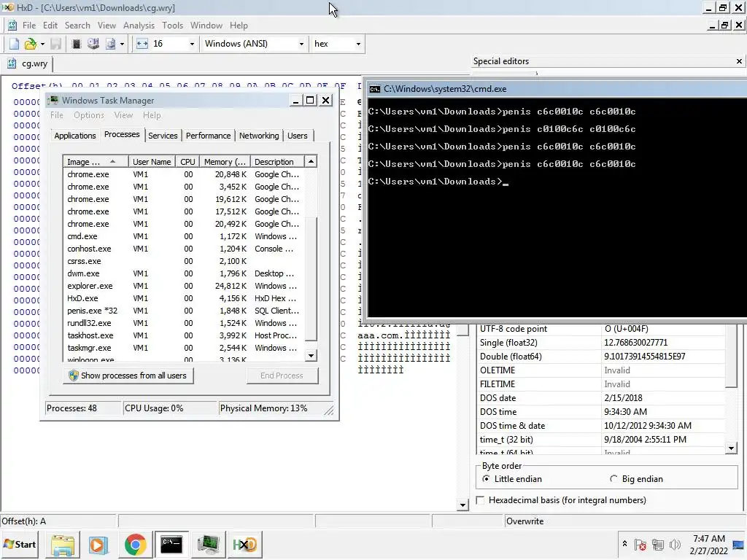The width and height of the screenshot is (747, 560).
Task: Click Show processes from all users
Action: tap(128, 376)
